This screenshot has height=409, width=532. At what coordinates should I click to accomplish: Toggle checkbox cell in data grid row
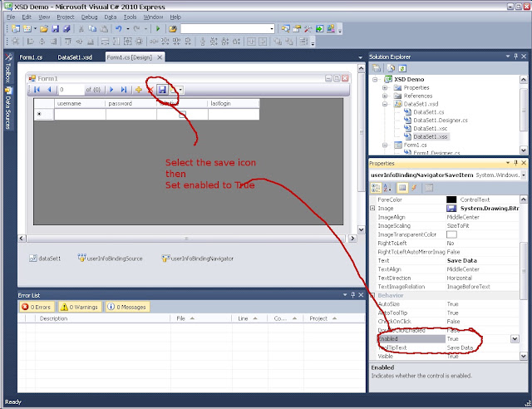[x=183, y=115]
